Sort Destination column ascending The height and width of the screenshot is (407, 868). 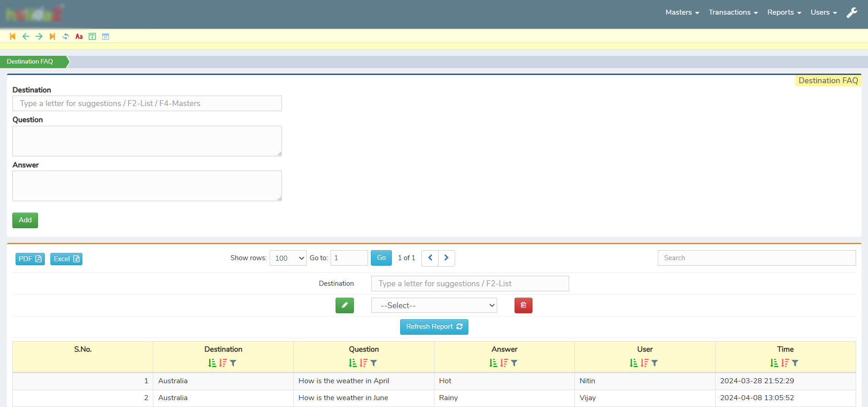212,363
